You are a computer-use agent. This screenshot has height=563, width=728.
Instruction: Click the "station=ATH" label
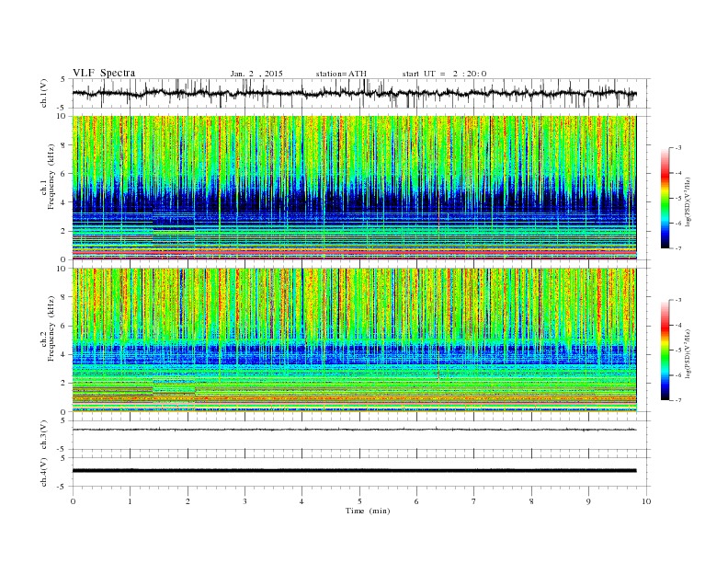click(341, 74)
